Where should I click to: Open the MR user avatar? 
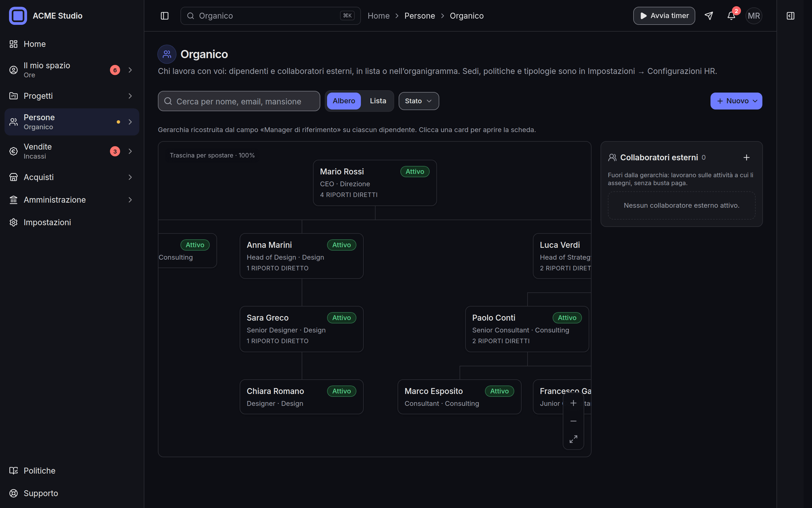pos(754,16)
